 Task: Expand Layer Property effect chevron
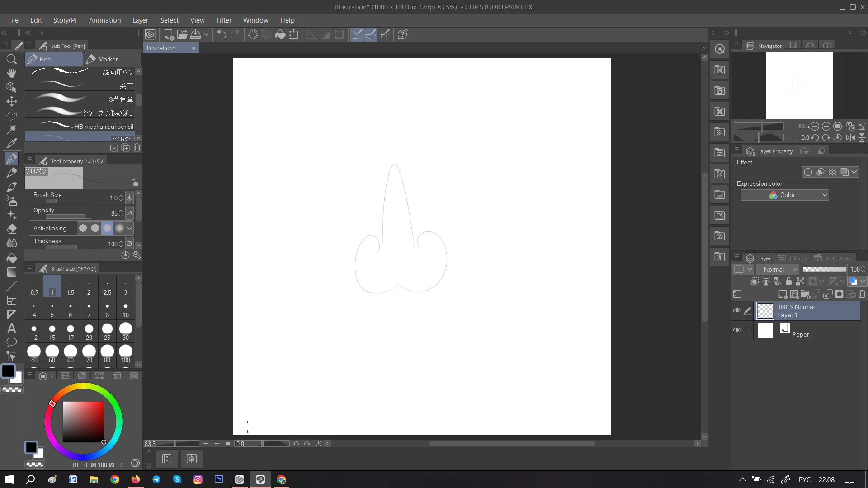854,172
